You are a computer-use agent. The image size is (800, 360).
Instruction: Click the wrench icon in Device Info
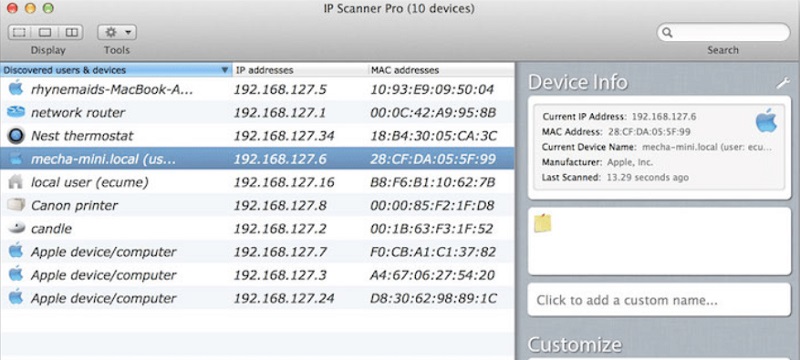[783, 83]
